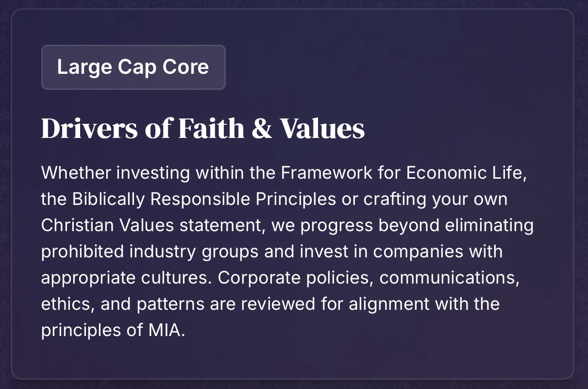Click the phrase "Biblically Responsible Principles"
Screen dimensions: 588x389
click(204, 199)
